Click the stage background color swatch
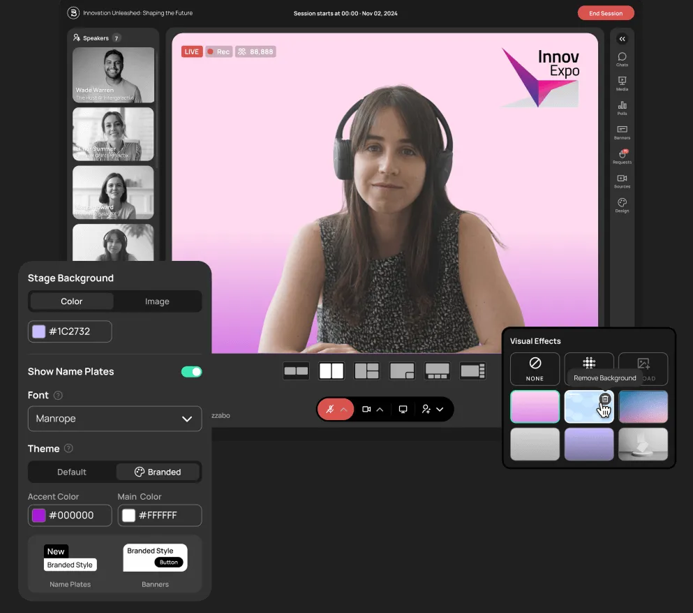 (39, 331)
